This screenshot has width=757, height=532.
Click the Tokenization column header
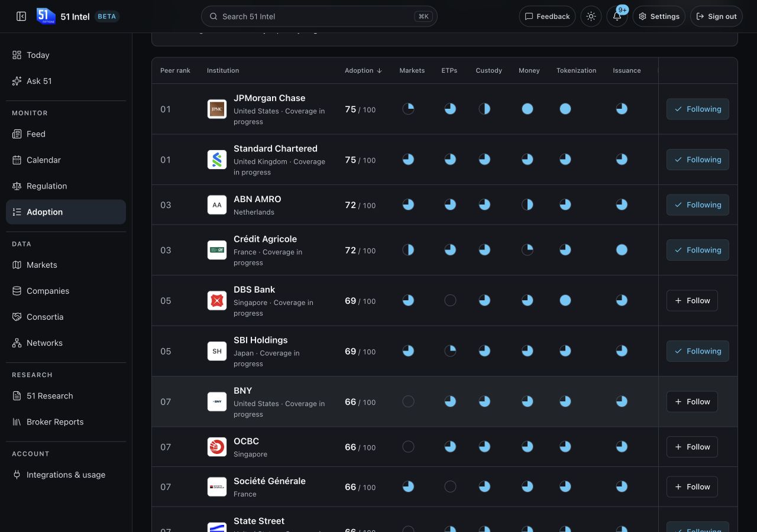tap(576, 70)
